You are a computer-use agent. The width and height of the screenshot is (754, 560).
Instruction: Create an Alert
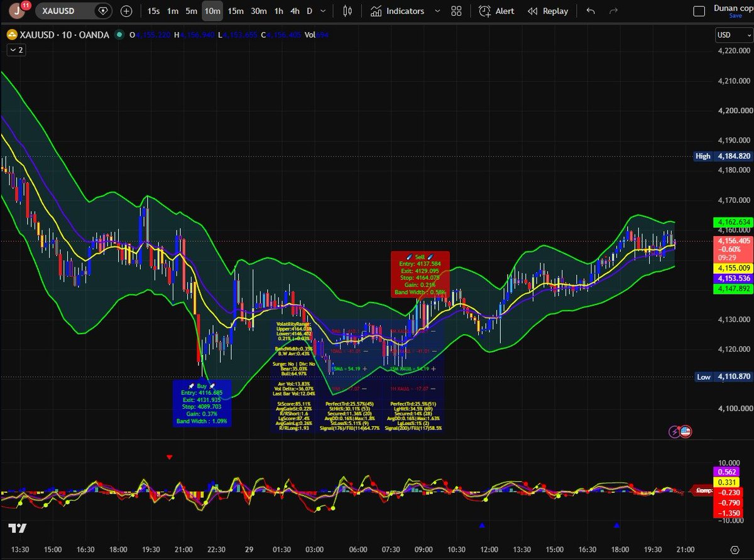(496, 11)
